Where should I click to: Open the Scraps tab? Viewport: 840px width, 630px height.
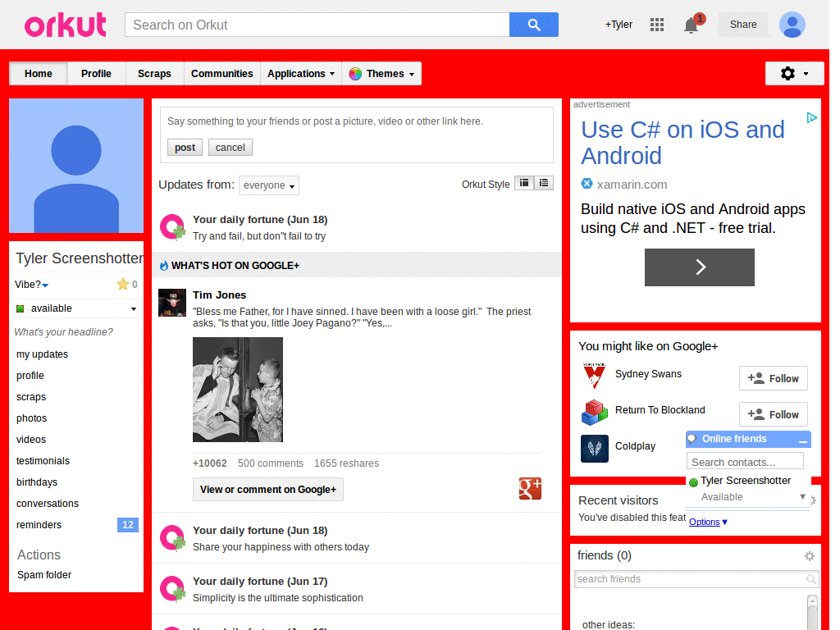pos(154,73)
